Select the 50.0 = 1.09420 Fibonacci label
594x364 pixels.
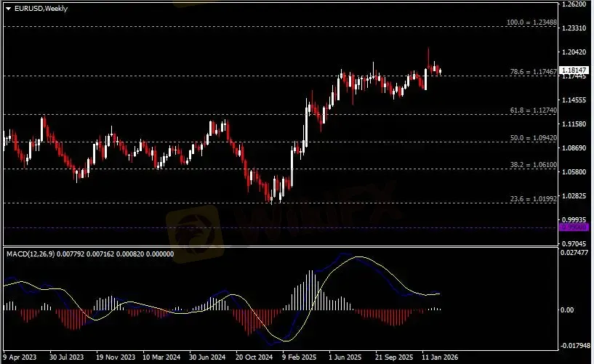click(x=534, y=138)
